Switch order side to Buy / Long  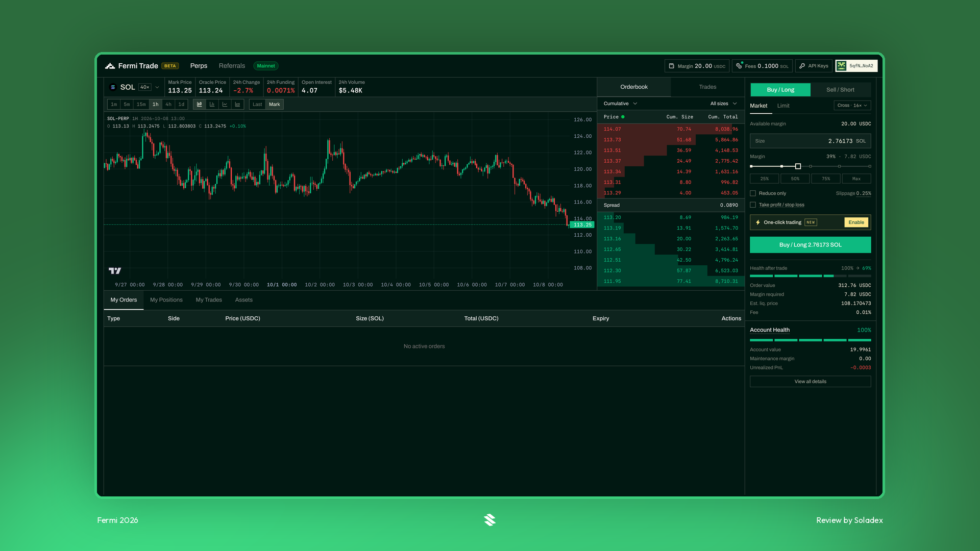pos(780,90)
